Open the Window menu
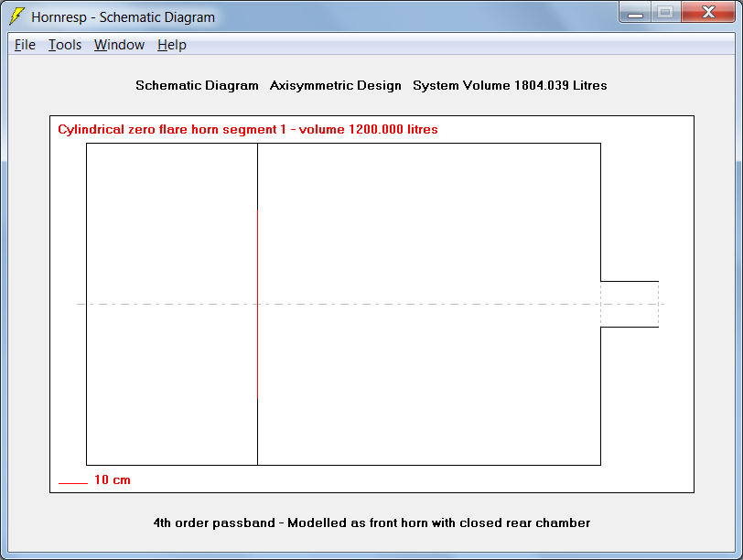 119,45
